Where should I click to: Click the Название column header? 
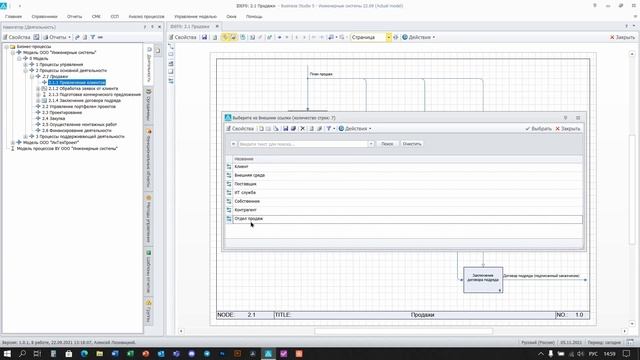[407, 159]
